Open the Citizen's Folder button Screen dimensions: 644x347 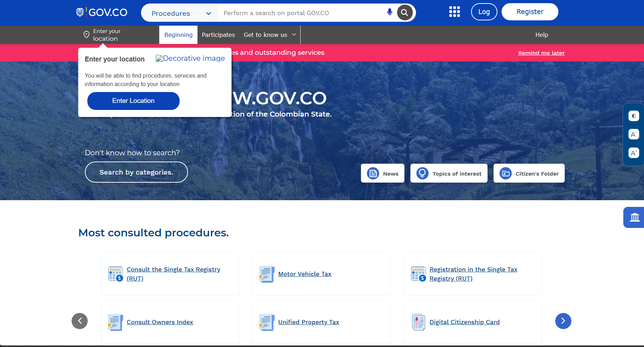pyautogui.click(x=529, y=173)
